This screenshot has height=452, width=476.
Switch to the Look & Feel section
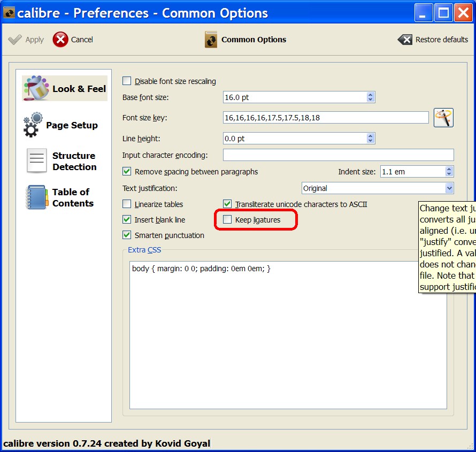pos(65,88)
